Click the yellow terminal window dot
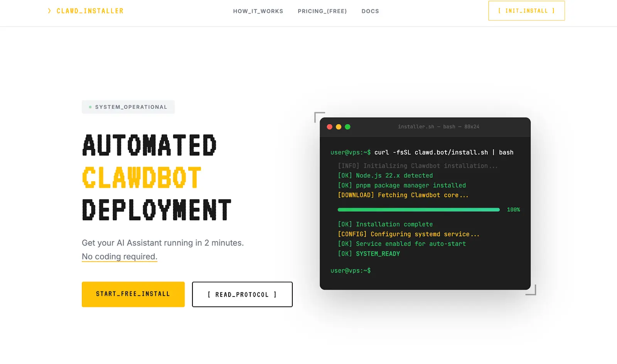617x364 pixels. [339, 127]
